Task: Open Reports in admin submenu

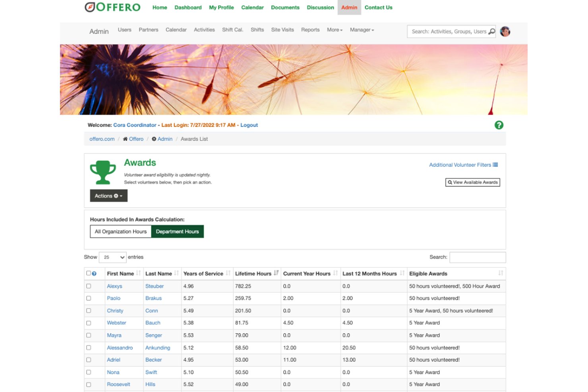Action: click(x=310, y=30)
